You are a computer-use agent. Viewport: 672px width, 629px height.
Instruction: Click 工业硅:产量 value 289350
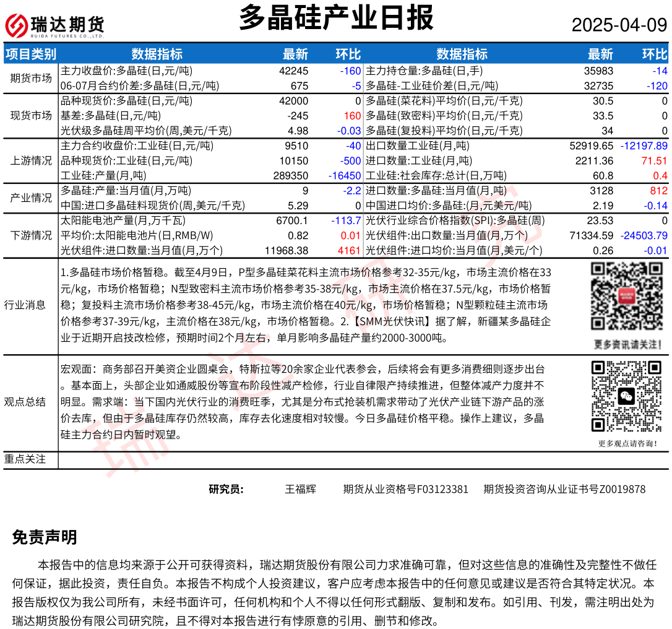(x=291, y=176)
